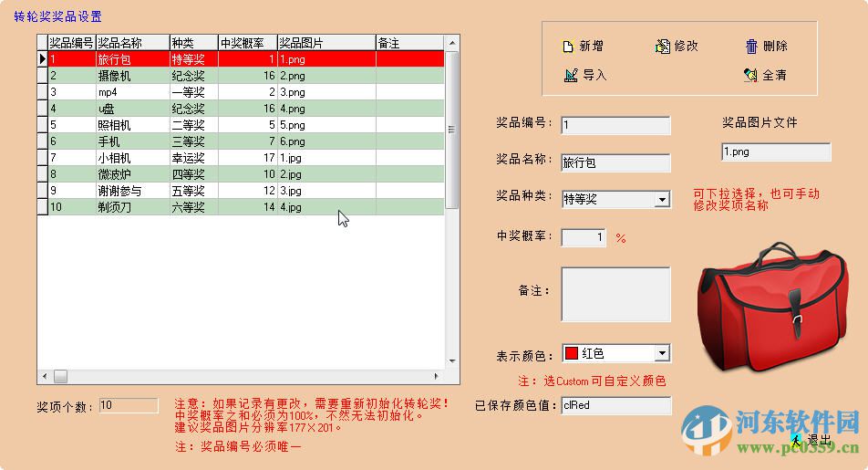This screenshot has width=868, height=470.
Task: Click the red color swatch in 表示颜色
Action: coord(572,353)
